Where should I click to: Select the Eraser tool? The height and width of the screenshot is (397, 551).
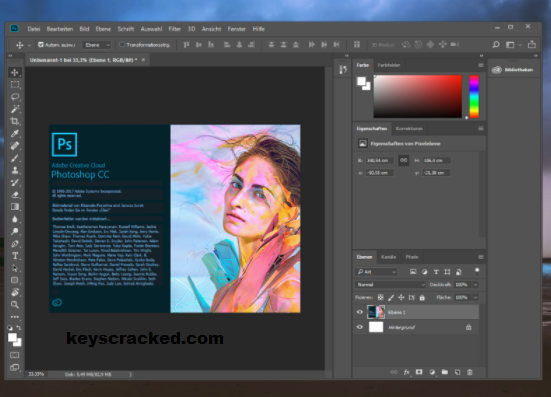(15, 195)
